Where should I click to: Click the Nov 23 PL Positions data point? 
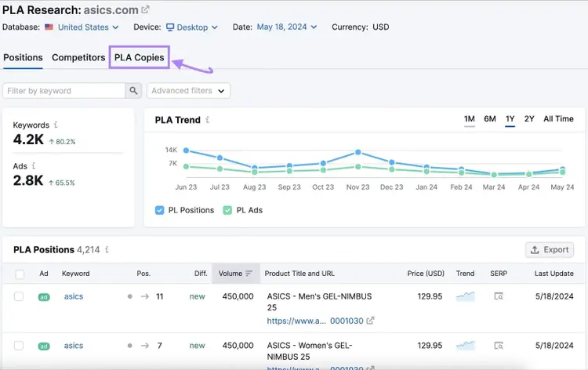[x=358, y=152]
